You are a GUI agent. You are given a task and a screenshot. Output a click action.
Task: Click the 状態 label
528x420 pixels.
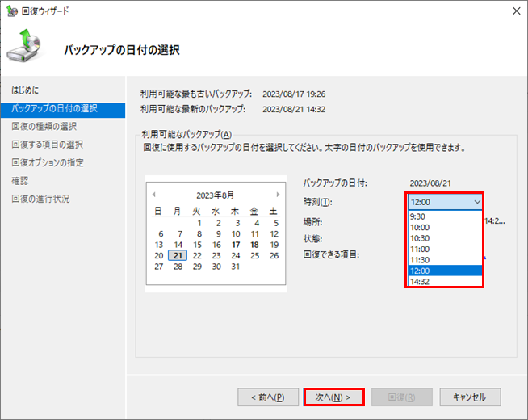pos(312,239)
